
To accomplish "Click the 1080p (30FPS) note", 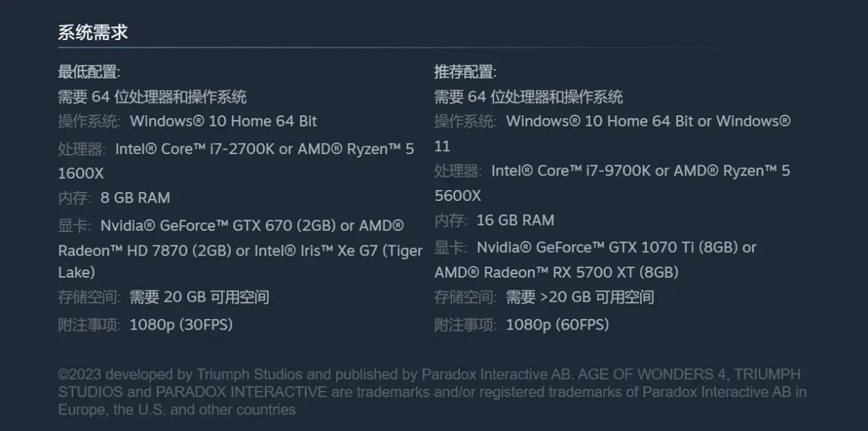I will point(181,325).
